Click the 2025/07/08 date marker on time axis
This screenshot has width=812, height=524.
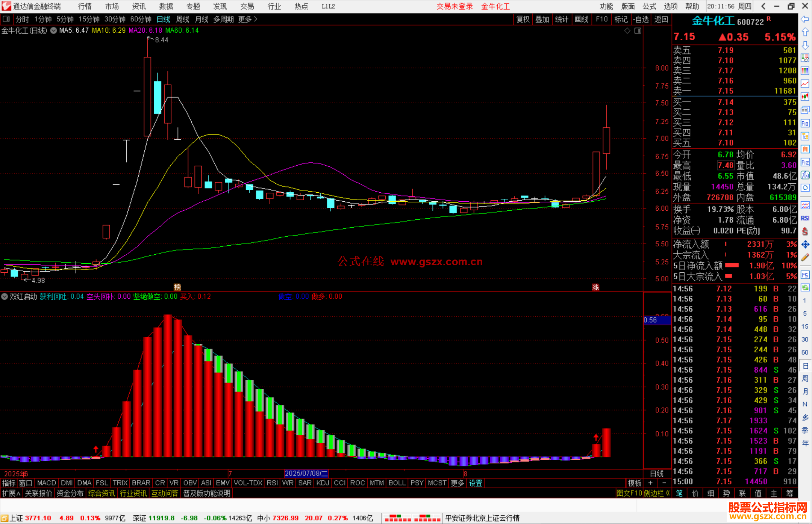tap(306, 473)
